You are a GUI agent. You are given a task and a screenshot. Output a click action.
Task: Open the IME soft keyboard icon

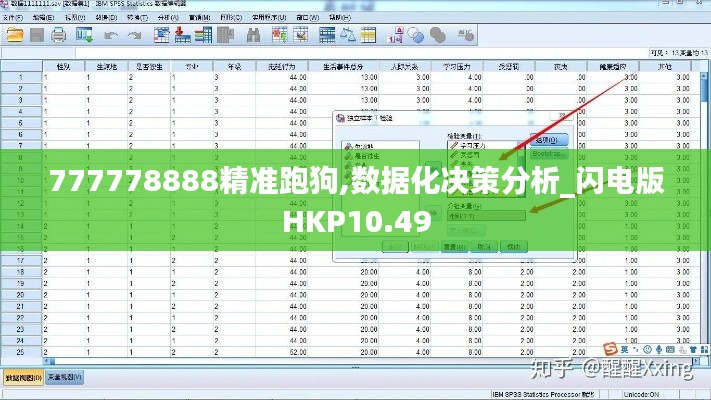pos(670,349)
